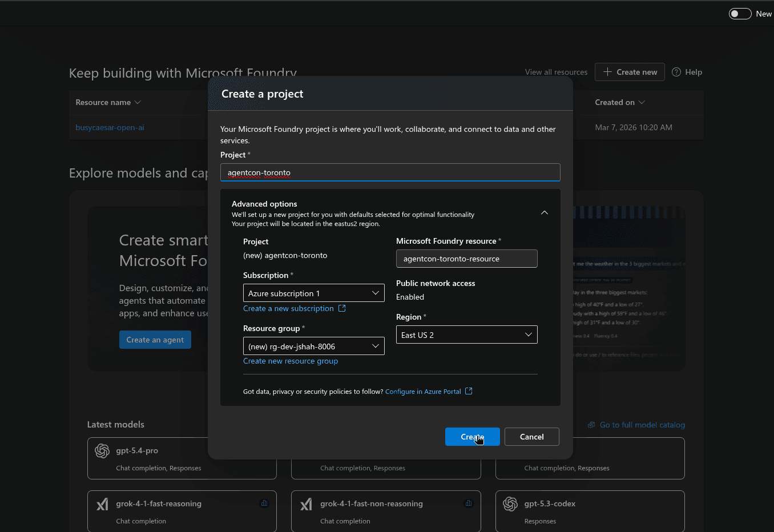Select grok-4-1-fast-non-reasoning model name

[x=372, y=503]
